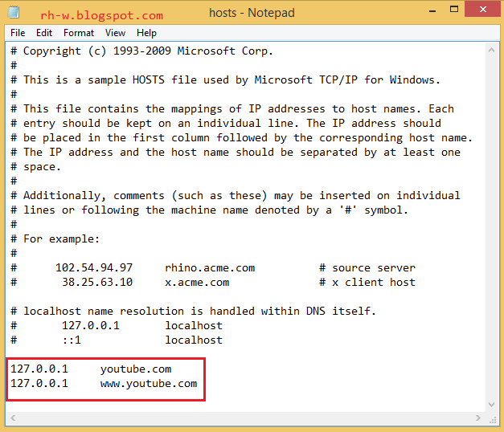The width and height of the screenshot is (504, 432).
Task: Place cursor at 127.0.0.1 youtube.com line
Action: pyautogui.click(x=91, y=369)
